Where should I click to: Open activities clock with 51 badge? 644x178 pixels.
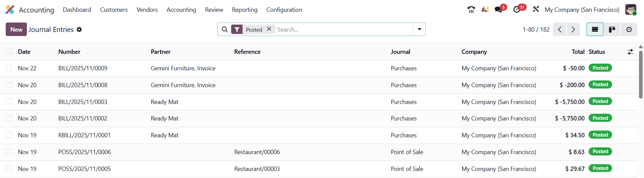tap(517, 9)
